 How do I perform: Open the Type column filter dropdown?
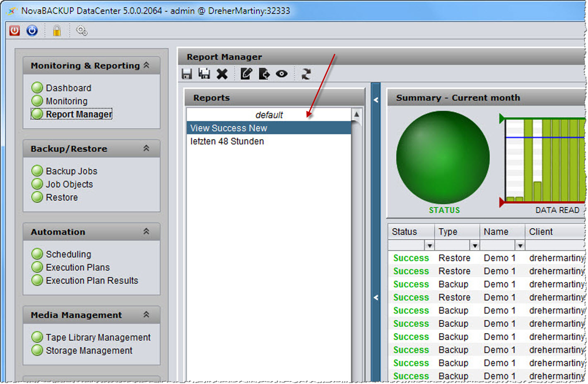pyautogui.click(x=475, y=246)
